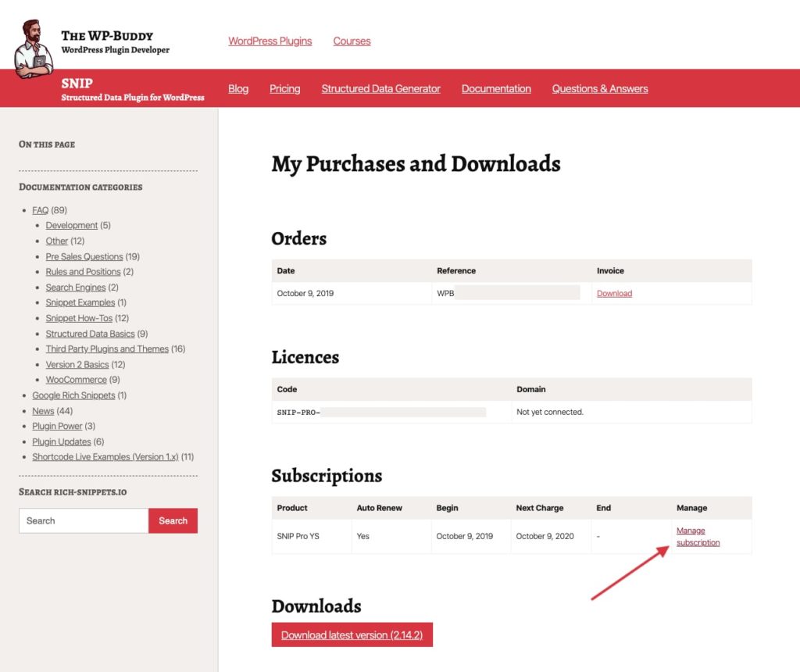Open Rules and Positions category
The height and width of the screenshot is (672, 800).
click(x=83, y=272)
